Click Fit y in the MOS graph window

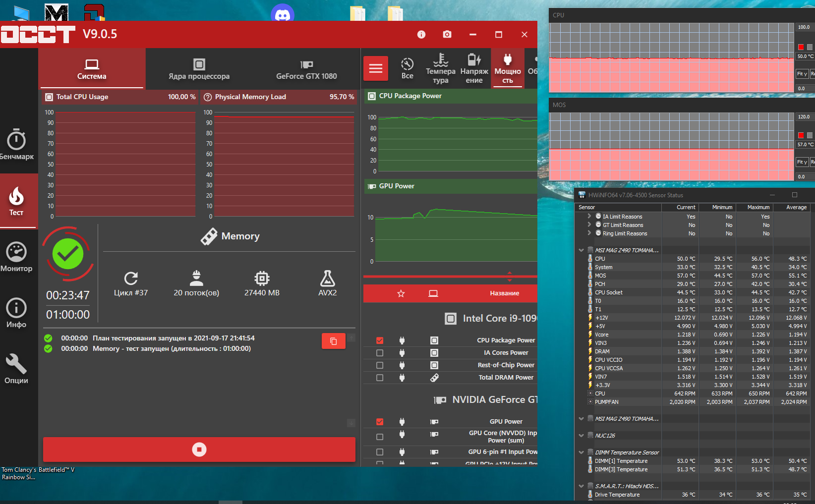pos(802,162)
